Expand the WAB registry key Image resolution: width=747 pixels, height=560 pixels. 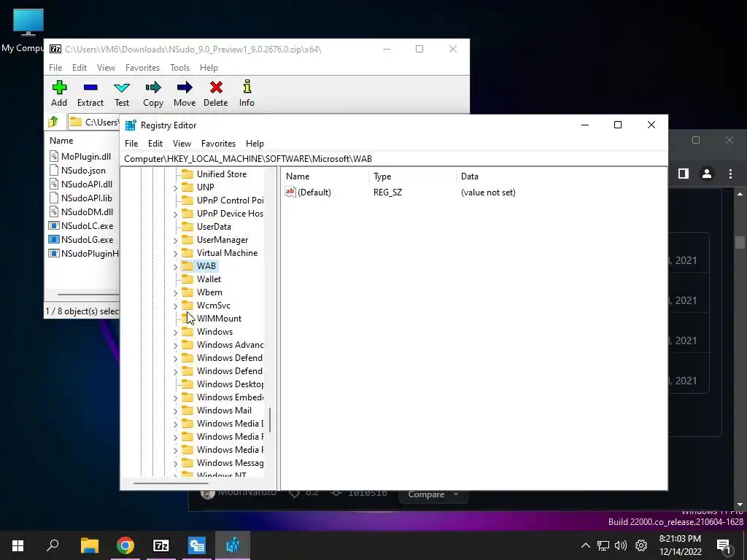[175, 267]
